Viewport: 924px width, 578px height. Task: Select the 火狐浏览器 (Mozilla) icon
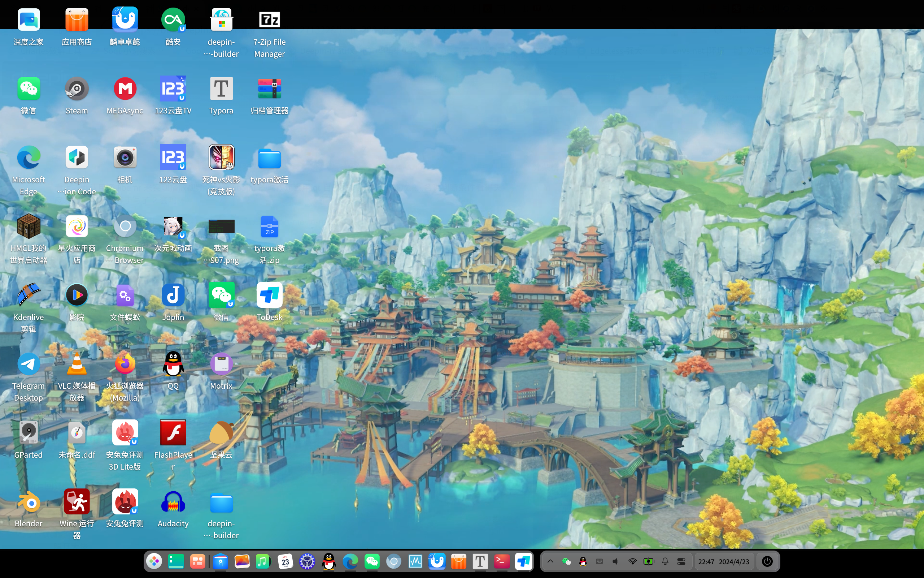[125, 364]
